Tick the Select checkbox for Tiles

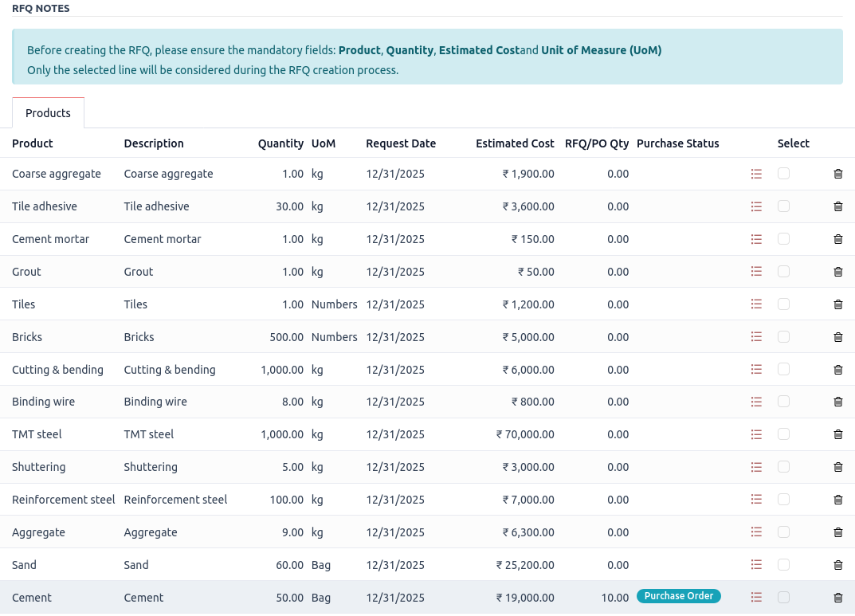pyautogui.click(x=783, y=304)
